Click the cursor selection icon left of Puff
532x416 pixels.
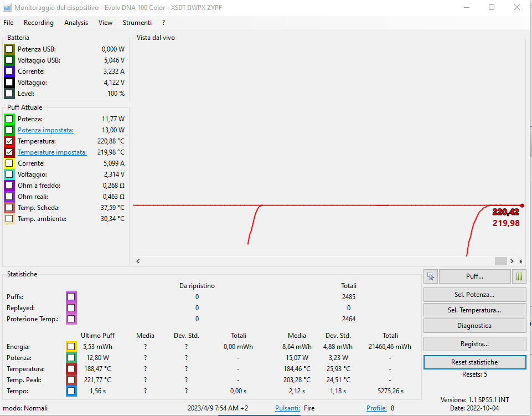430,276
